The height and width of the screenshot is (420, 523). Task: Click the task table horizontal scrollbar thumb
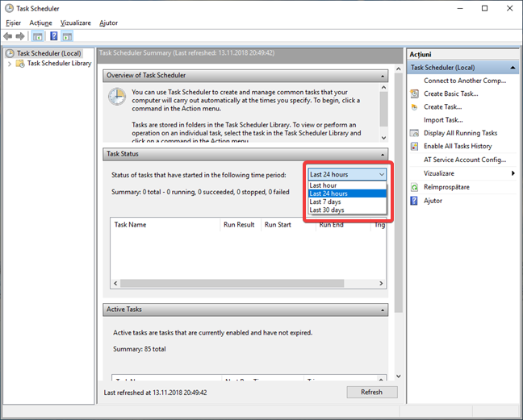coord(232,284)
